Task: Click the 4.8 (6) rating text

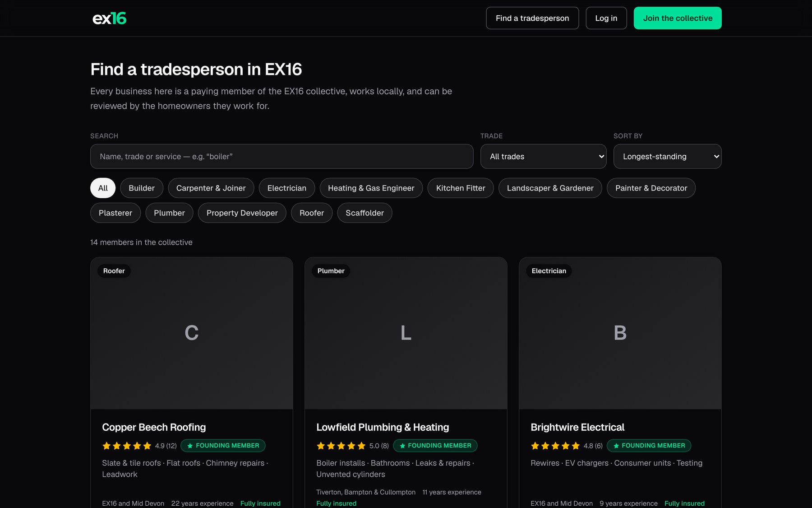Action: coord(593,446)
